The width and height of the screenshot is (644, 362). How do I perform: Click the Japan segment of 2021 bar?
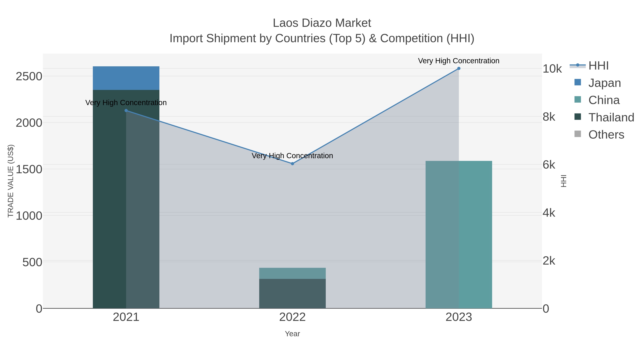[x=126, y=78]
